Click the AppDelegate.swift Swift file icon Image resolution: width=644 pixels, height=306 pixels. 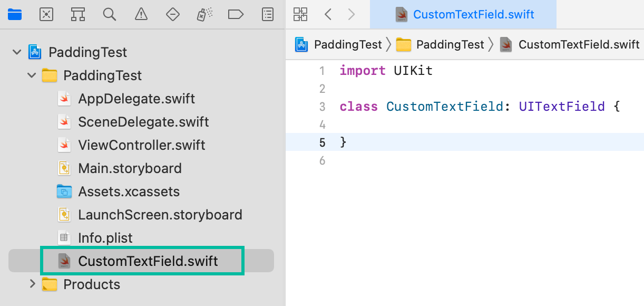coord(64,99)
